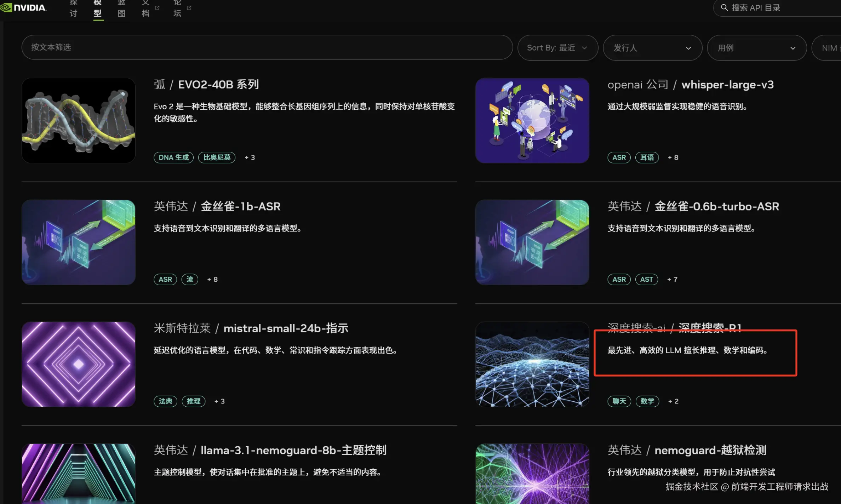
Task: Expand the 发行人 publisher dropdown
Action: click(652, 48)
